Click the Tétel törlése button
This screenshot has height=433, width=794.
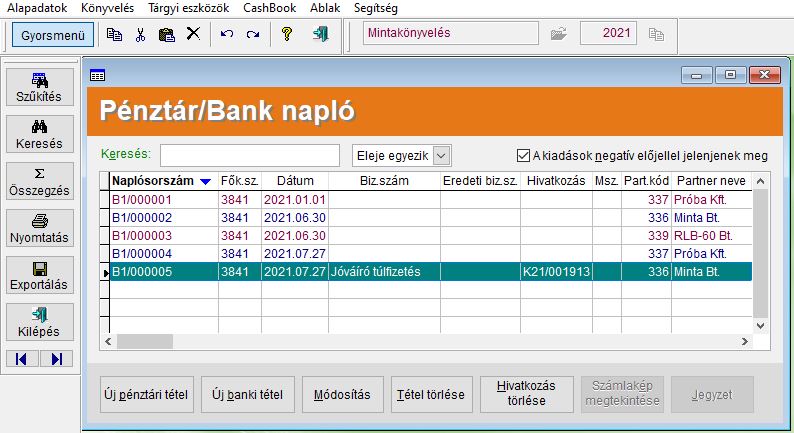(x=431, y=395)
